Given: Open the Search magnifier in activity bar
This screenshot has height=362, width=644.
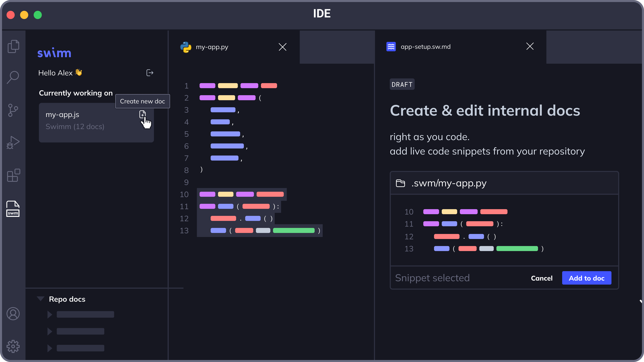Looking at the screenshot, I should point(13,77).
